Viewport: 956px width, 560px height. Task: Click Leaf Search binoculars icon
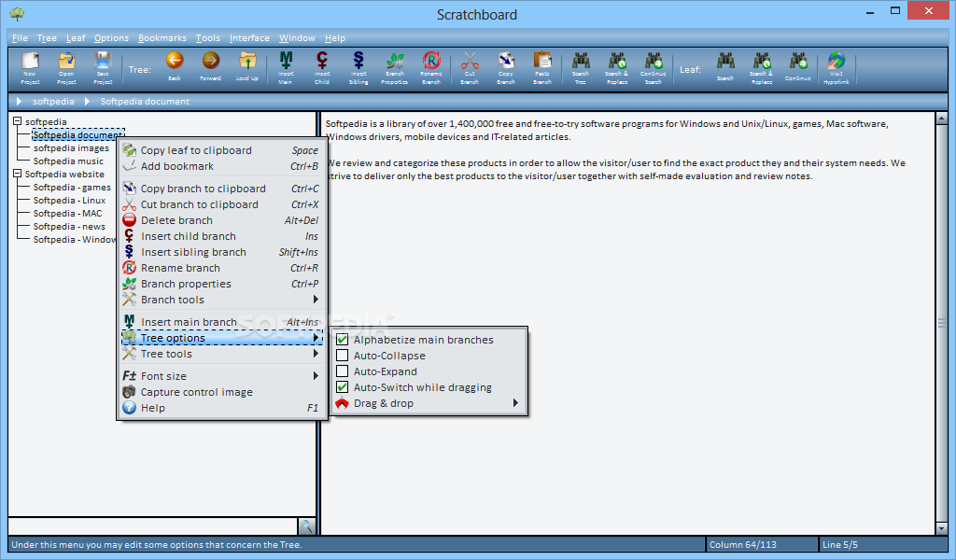[724, 66]
